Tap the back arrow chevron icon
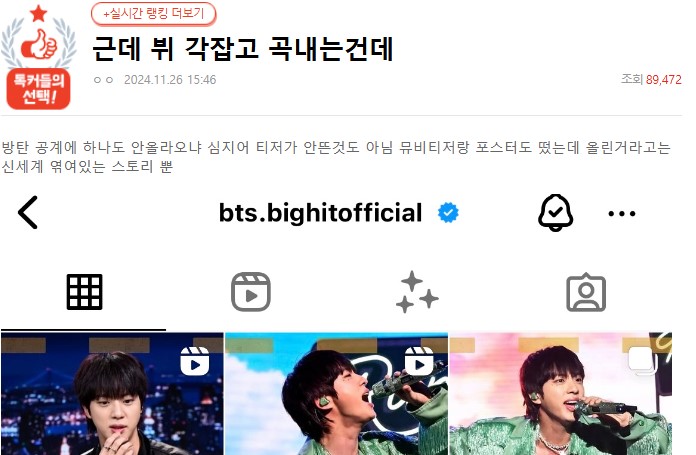The width and height of the screenshot is (696, 455). pyautogui.click(x=28, y=212)
